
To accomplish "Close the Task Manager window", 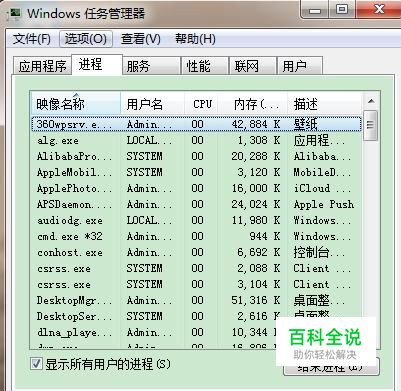I will (x=378, y=9).
